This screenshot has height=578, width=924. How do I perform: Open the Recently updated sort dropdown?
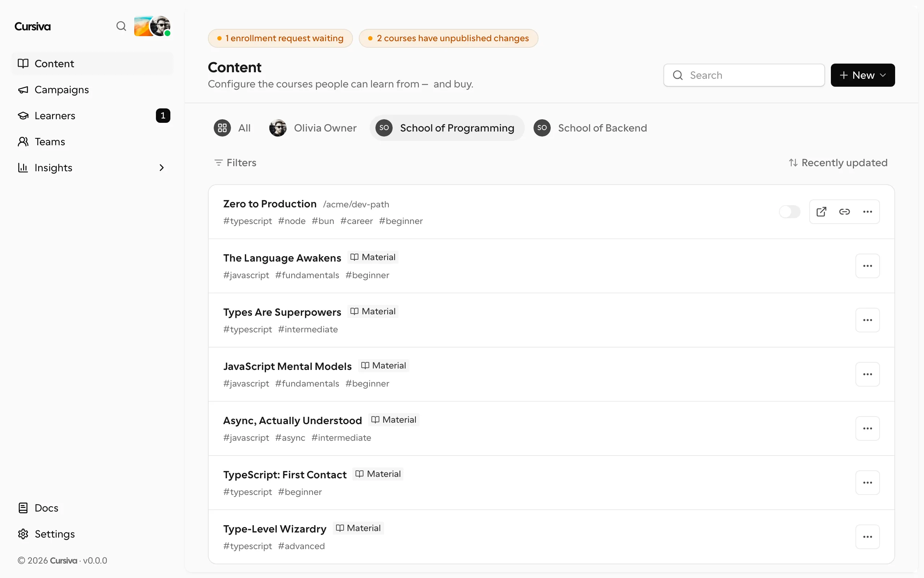click(838, 163)
